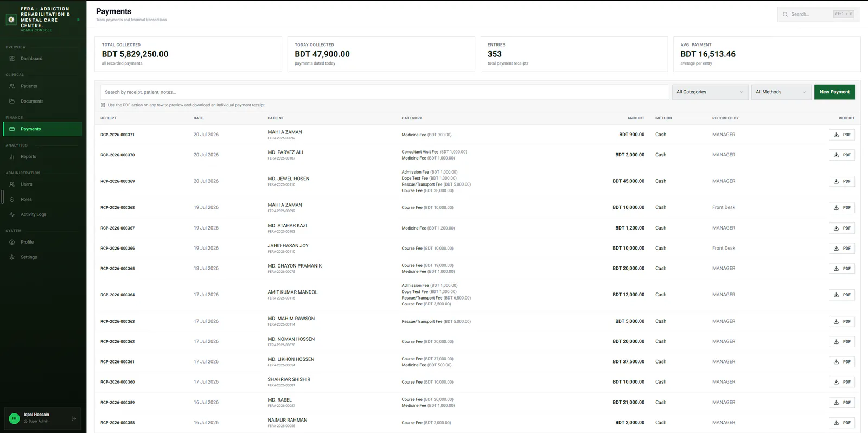
Task: Focus the top Search field
Action: [818, 15]
